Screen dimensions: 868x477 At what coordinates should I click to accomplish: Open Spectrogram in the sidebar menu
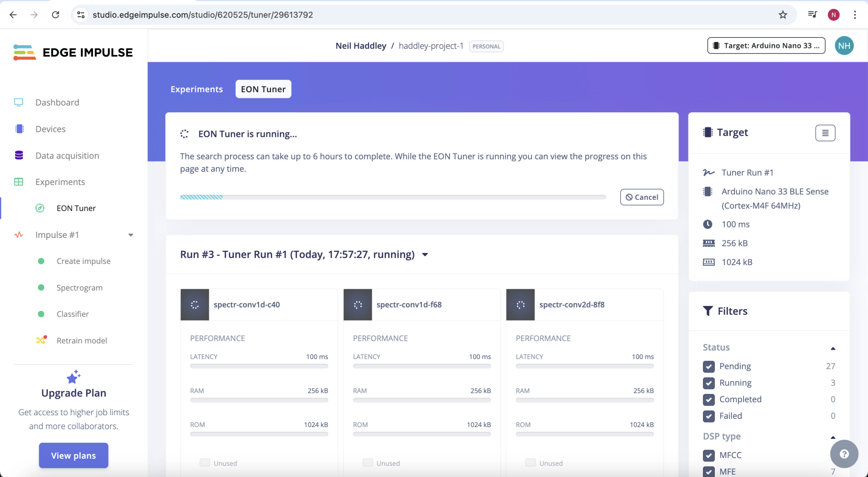(x=80, y=288)
